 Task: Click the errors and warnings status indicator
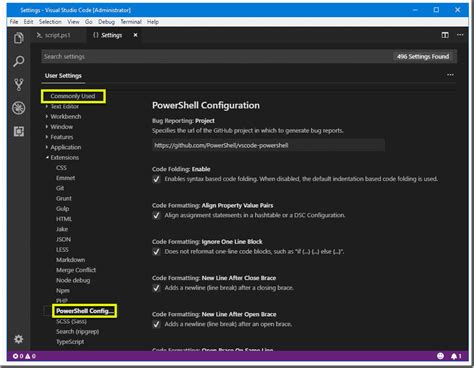coord(24,356)
